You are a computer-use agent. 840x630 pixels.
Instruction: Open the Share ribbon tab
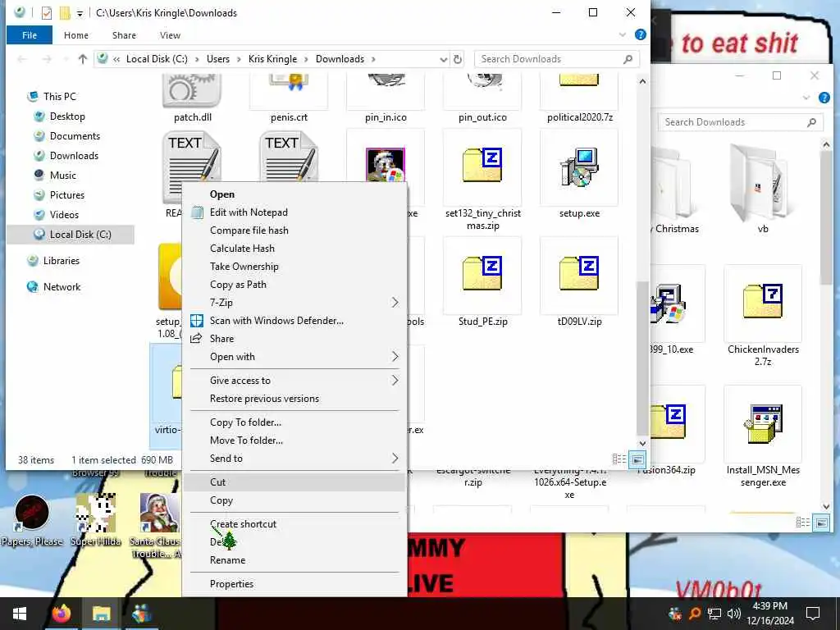(x=125, y=35)
